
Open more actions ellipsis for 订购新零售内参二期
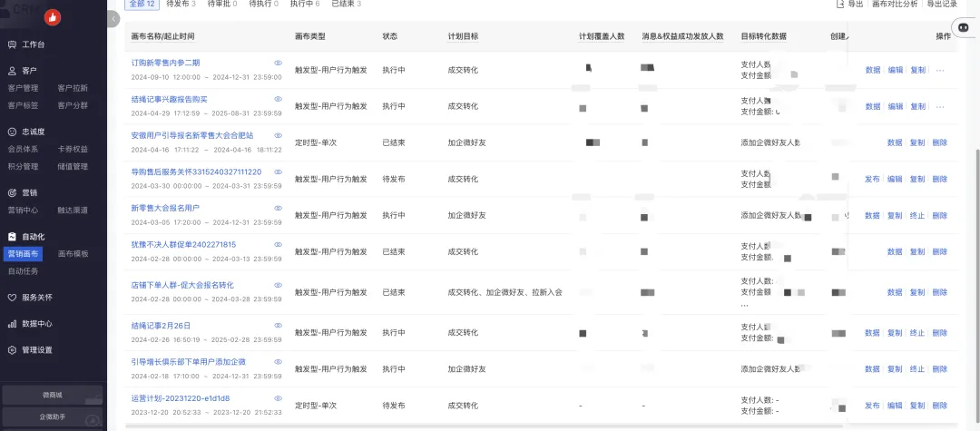939,70
